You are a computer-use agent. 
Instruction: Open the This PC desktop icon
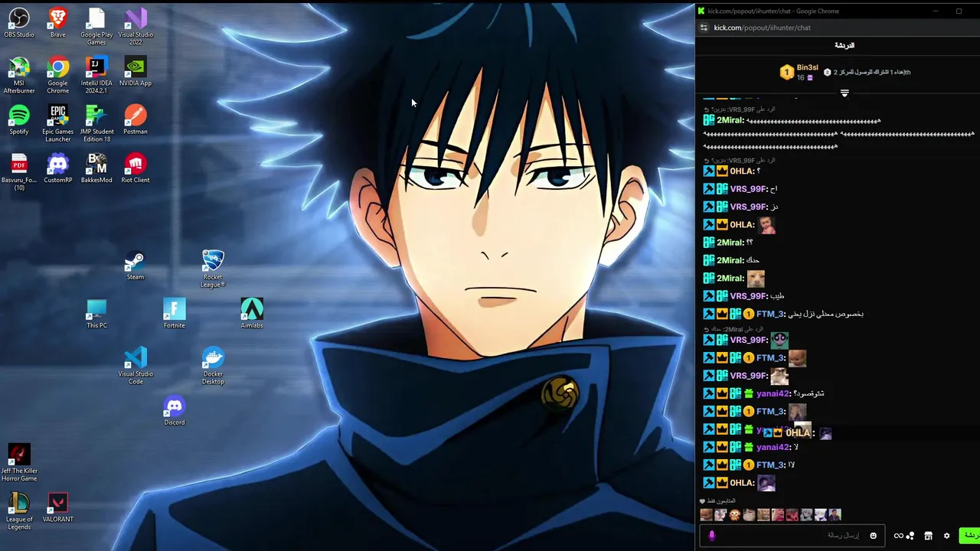point(96,313)
